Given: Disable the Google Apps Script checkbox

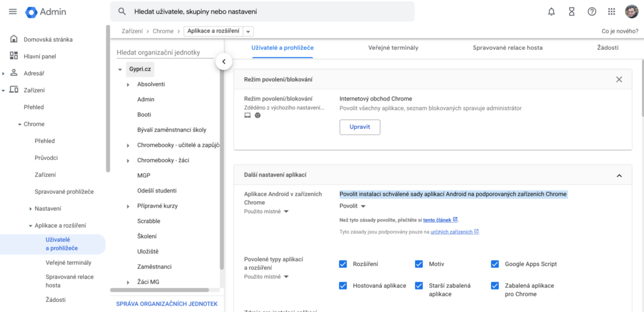Looking at the screenshot, I should point(495,264).
